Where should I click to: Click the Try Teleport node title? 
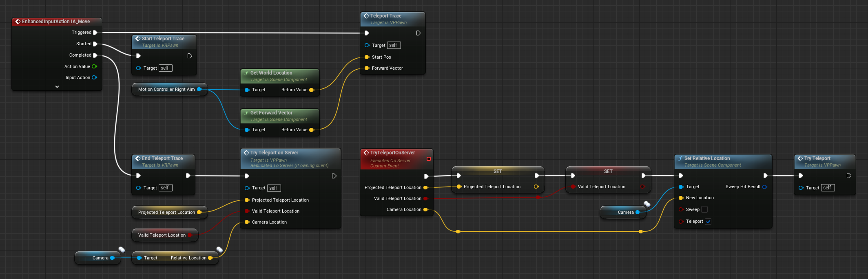pos(817,158)
